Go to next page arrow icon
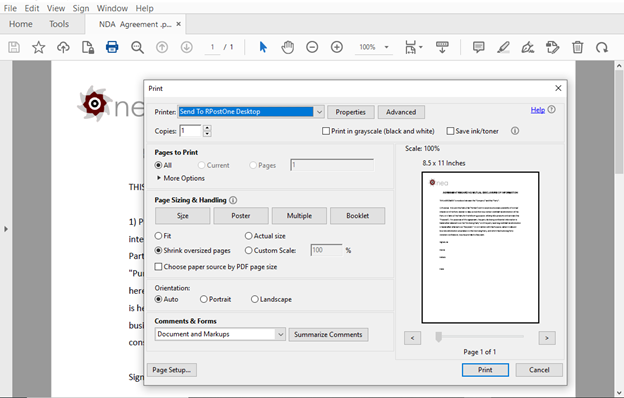 186,47
